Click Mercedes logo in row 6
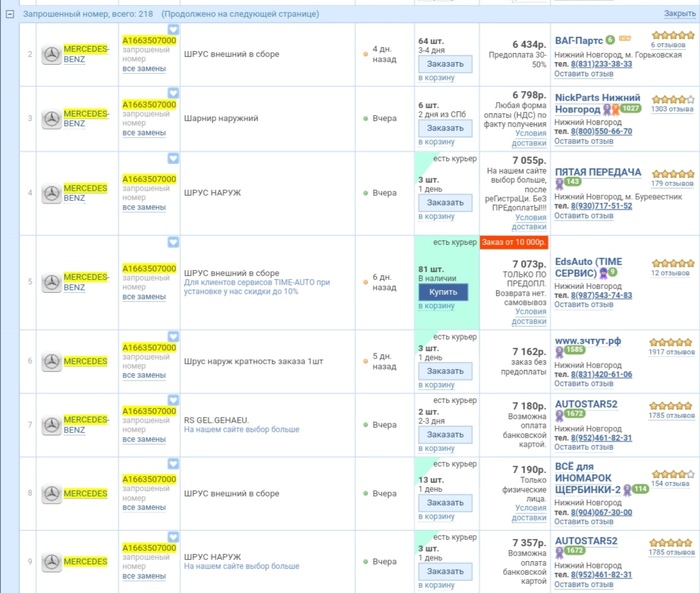Viewport: 700px width, 593px height. pyautogui.click(x=51, y=362)
